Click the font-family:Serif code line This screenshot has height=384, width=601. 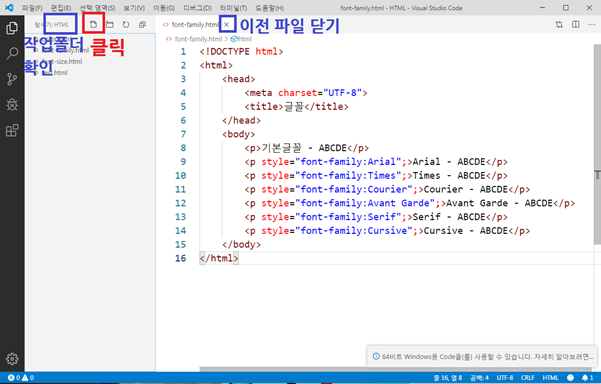pos(376,217)
